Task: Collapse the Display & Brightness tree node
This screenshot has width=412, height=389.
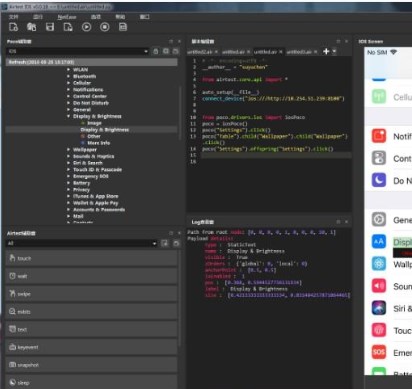Action: pyautogui.click(x=68, y=116)
